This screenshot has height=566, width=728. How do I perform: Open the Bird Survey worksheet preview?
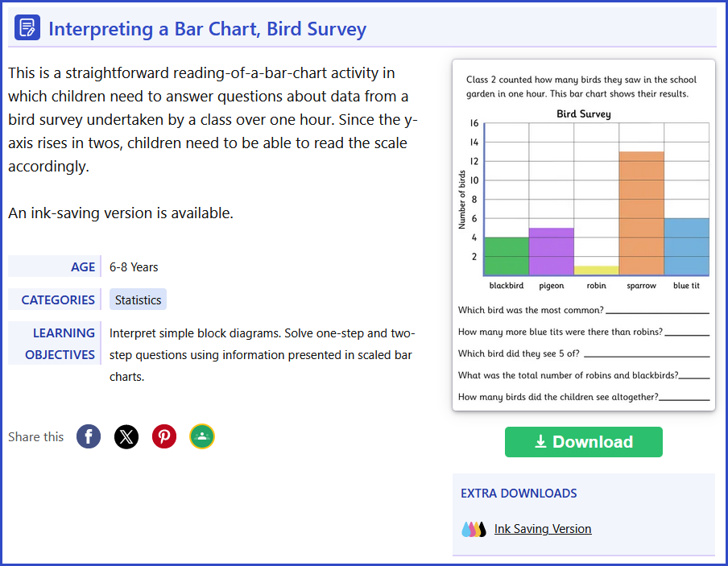click(x=583, y=233)
